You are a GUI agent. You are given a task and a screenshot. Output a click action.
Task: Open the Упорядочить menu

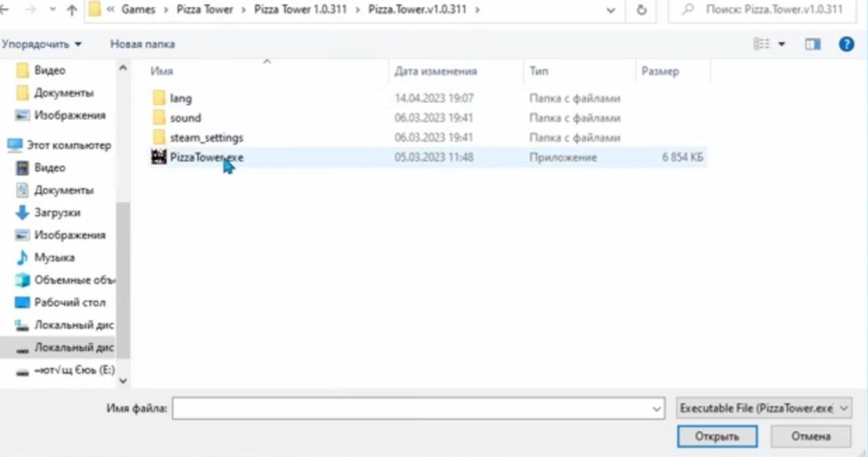[x=42, y=44]
